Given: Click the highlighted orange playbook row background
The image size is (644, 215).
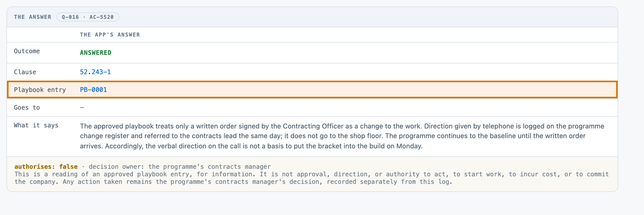Looking at the screenshot, I should click(x=312, y=90).
